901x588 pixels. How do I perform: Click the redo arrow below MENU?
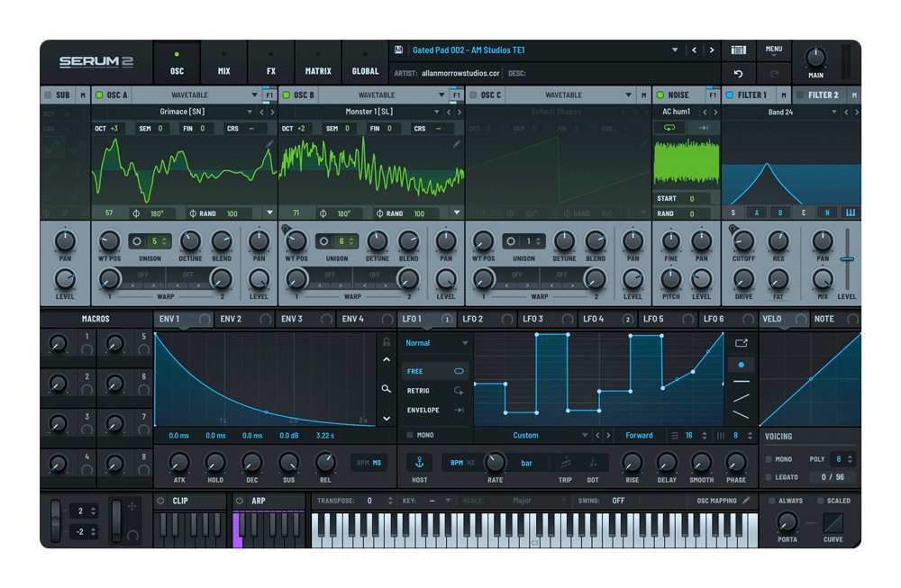pos(774,74)
